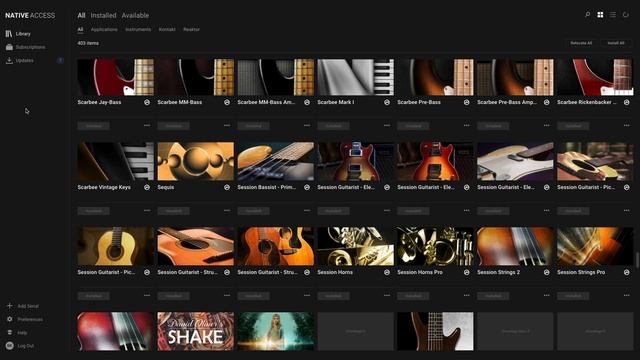Image resolution: width=640 pixels, height=360 pixels.
Task: Click the round icon beside Session Strings Pro
Action: coord(627,272)
